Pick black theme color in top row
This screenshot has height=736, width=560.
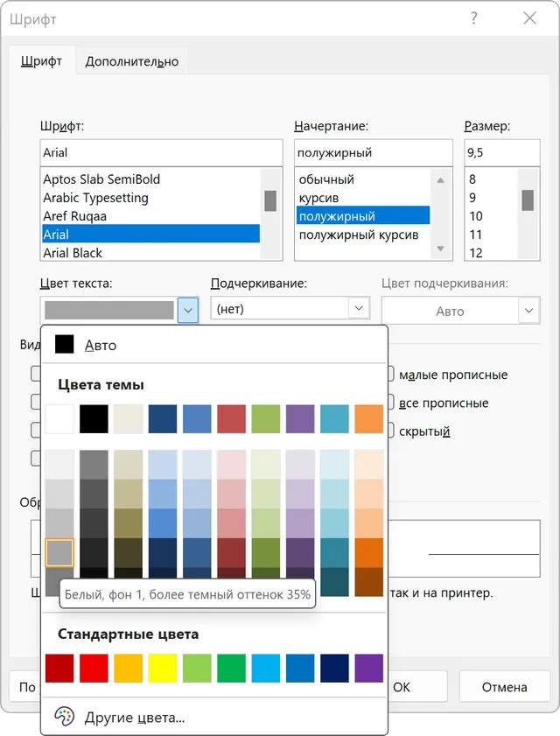point(94,418)
